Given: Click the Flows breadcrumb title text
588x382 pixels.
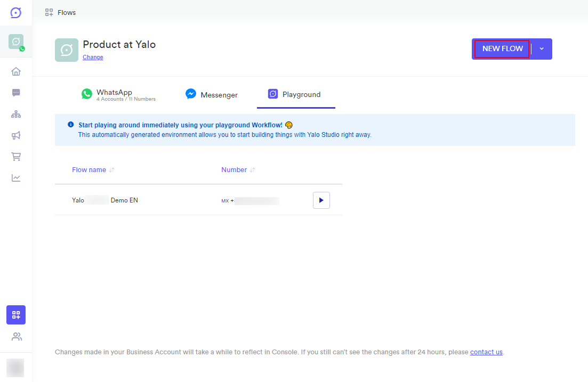Looking at the screenshot, I should click(67, 12).
